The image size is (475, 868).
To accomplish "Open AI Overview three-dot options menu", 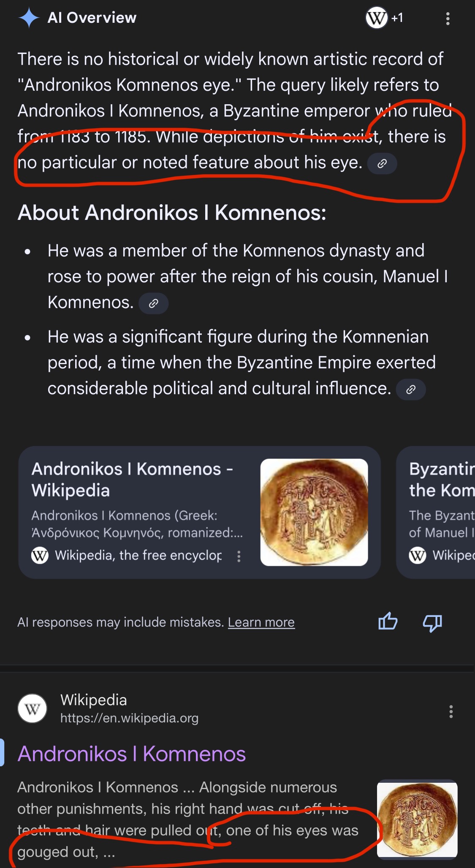I will [448, 19].
